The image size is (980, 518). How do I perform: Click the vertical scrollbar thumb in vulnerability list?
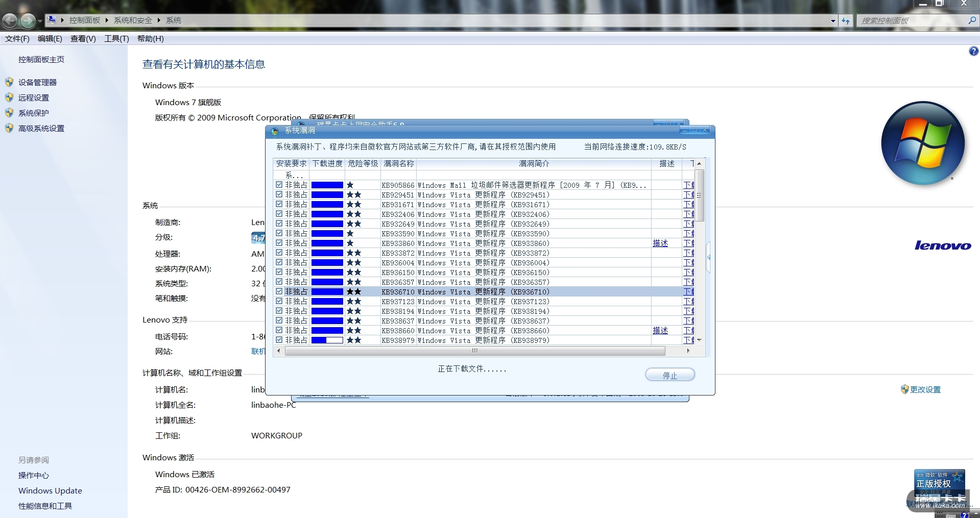pos(700,195)
